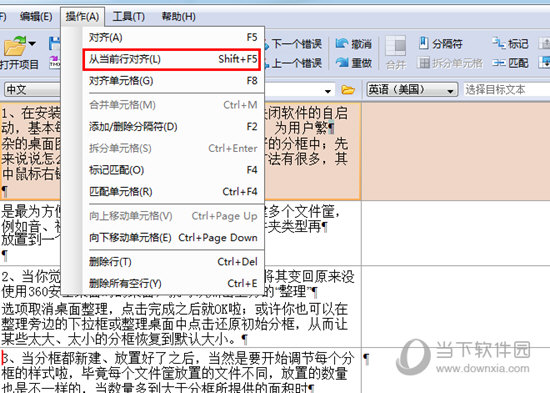Select 从当前行对齐(L) menu entry
The image size is (550, 393).
point(172,59)
